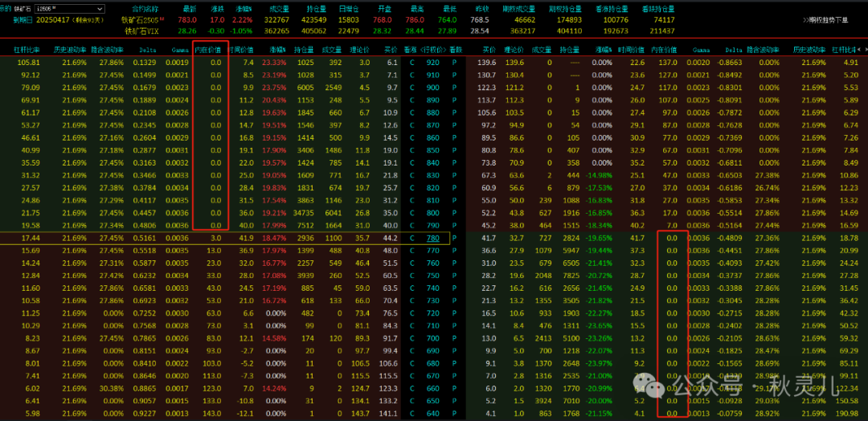Sort by call-side 杠杆比率 header on left

coord(27,50)
